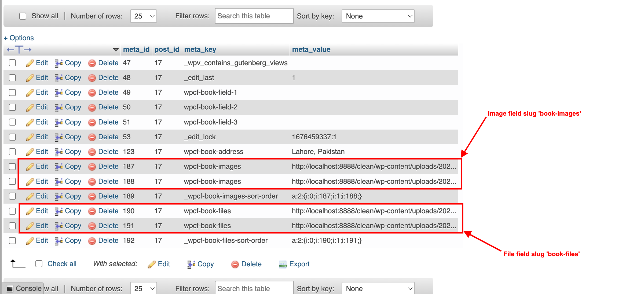Screen dimensions: 644x294
Task: Click Copy link for wpcf-book-field-3 row
Action: (x=73, y=122)
